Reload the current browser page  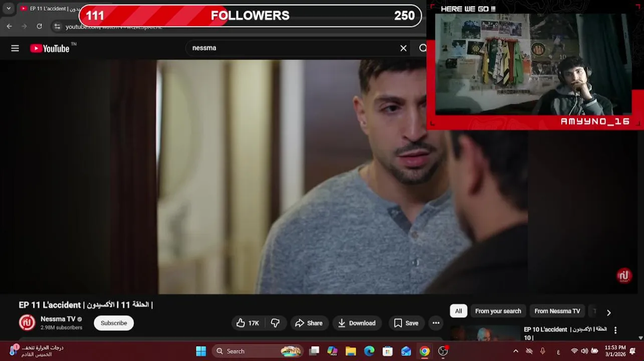pos(40,27)
